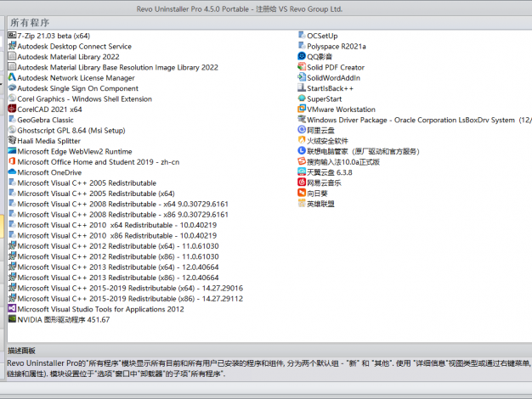Click the Windows Driver Package Oracle icon
Viewport: 532px width, 399px height.
coord(302,120)
